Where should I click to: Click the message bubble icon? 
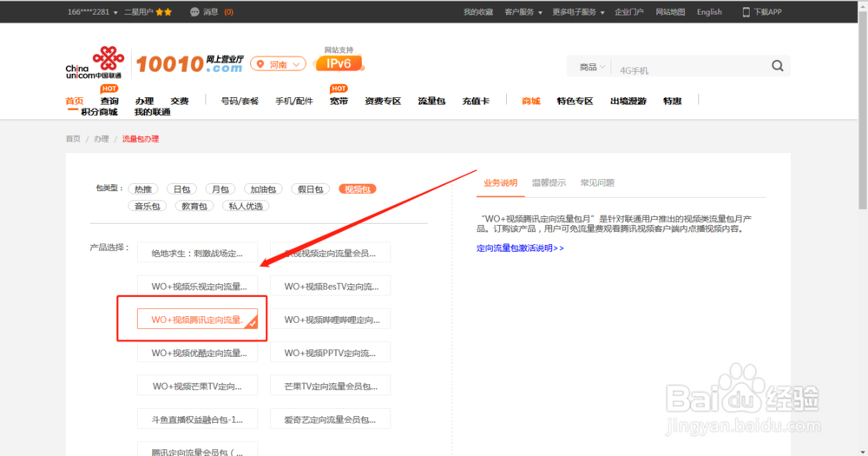click(x=194, y=11)
